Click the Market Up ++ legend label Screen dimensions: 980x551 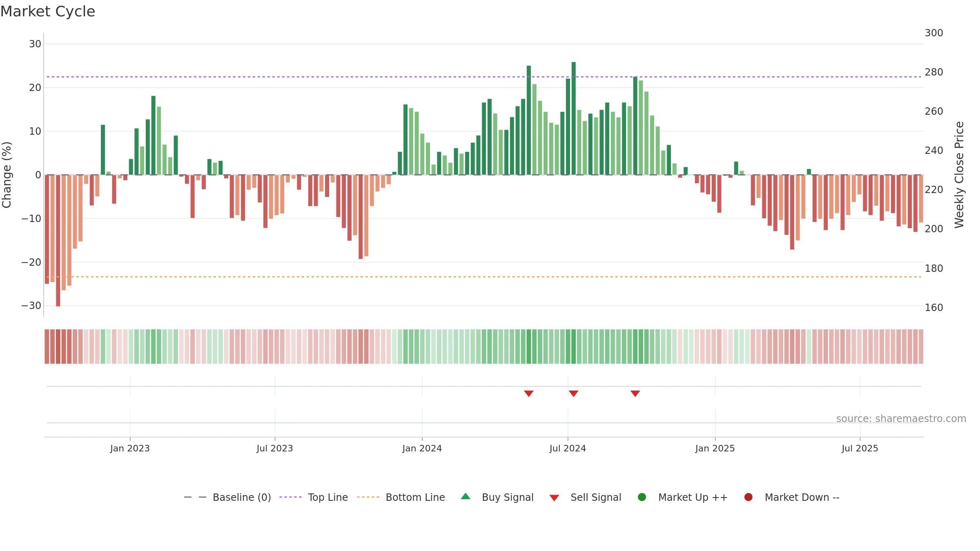coord(693,498)
